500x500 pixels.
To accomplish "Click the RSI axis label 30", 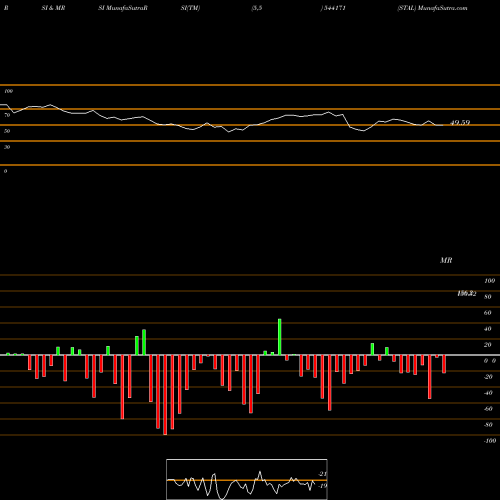I will (x=7, y=147).
